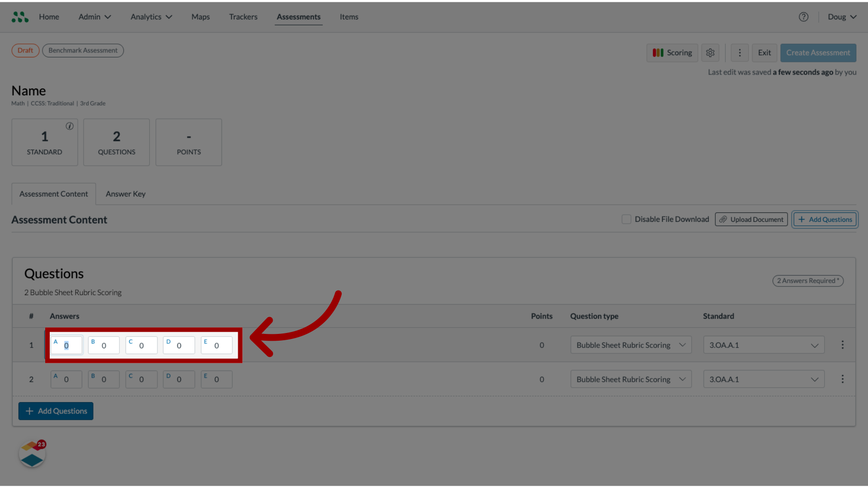Open question 2 row options menu

[842, 379]
